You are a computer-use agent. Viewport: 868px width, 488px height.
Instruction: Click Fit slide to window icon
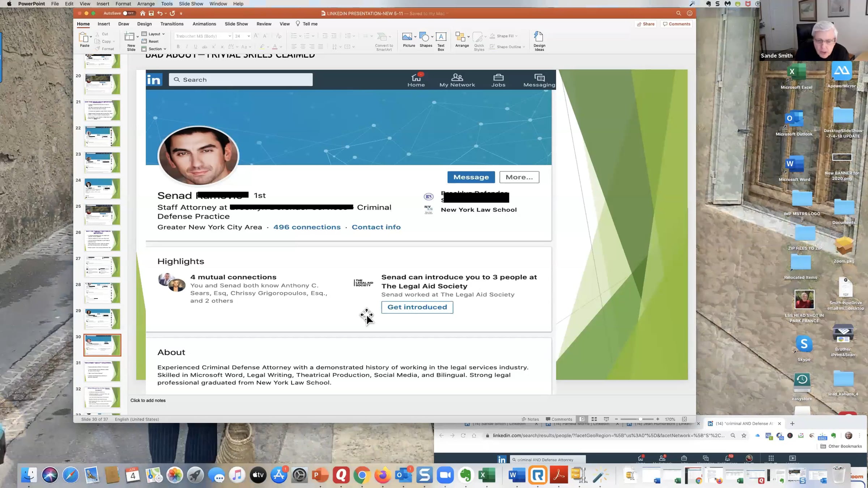pos(684,419)
